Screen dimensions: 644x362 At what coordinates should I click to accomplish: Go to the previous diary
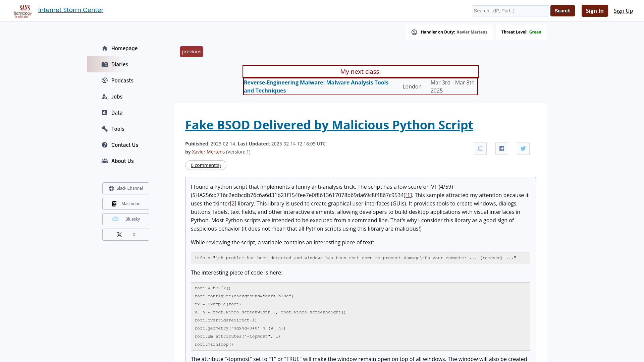[192, 52]
